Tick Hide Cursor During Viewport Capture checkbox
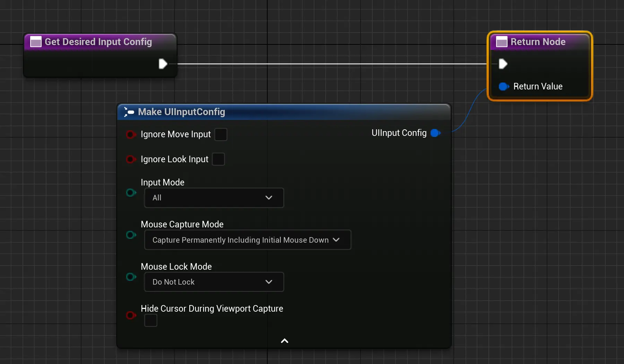Image resolution: width=624 pixels, height=364 pixels. pos(151,320)
